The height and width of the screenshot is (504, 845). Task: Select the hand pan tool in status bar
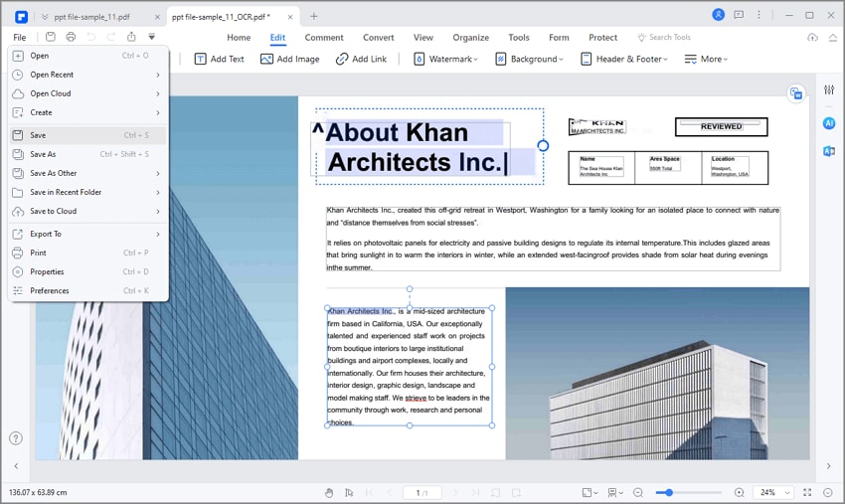coord(329,492)
